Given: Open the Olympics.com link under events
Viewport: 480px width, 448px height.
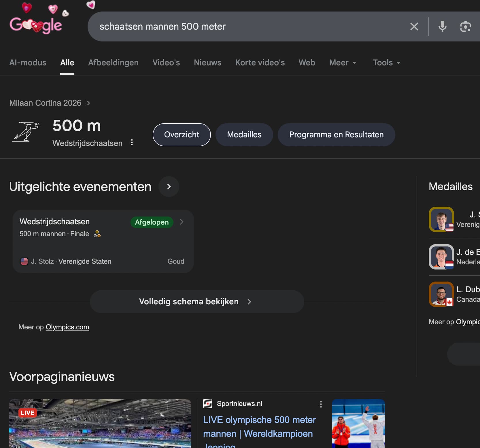Looking at the screenshot, I should 67,327.
